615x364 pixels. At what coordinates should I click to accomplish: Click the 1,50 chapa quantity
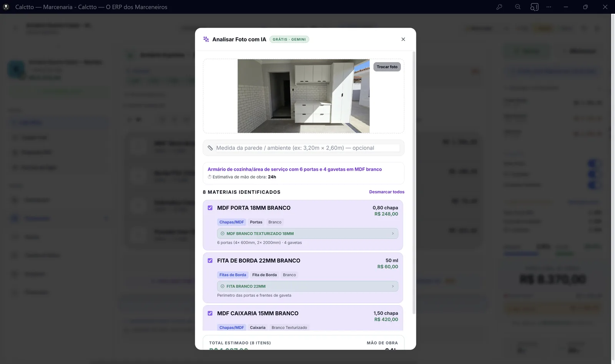point(386,313)
